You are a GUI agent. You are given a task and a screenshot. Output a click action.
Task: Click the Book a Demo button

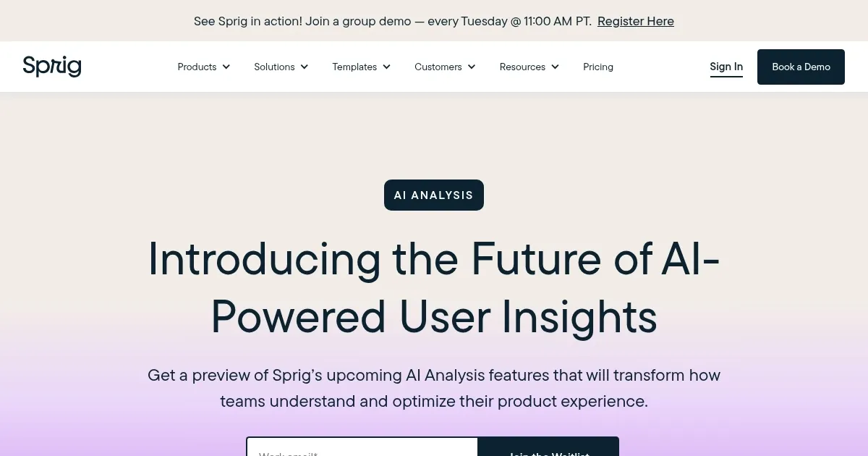pyautogui.click(x=801, y=67)
